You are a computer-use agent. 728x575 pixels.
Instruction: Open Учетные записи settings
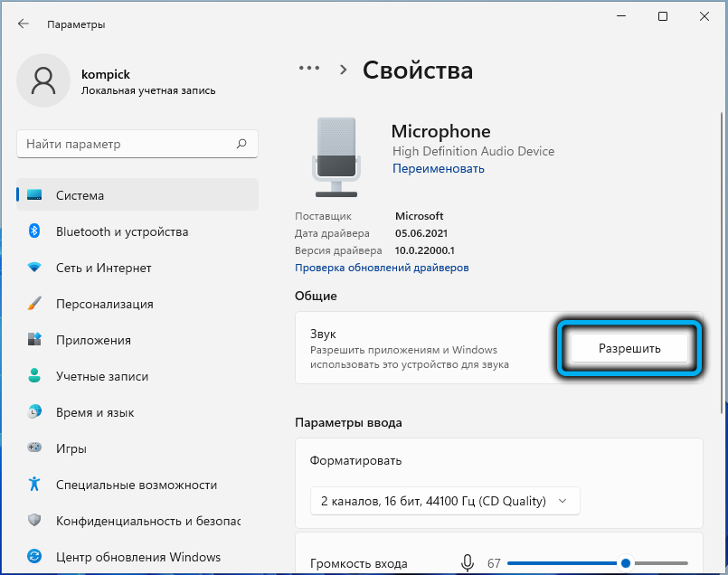[101, 376]
